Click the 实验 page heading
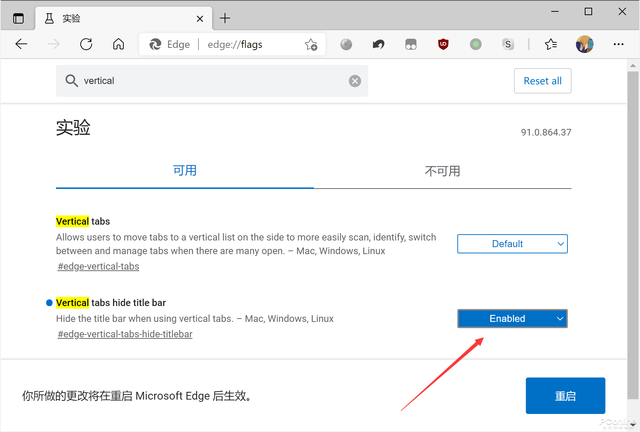The height and width of the screenshot is (432, 640). [73, 127]
